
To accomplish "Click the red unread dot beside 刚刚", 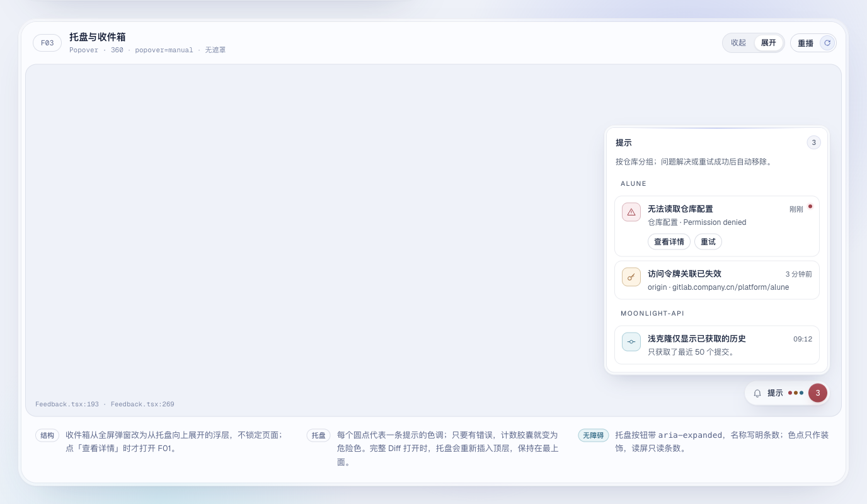I will 810,206.
